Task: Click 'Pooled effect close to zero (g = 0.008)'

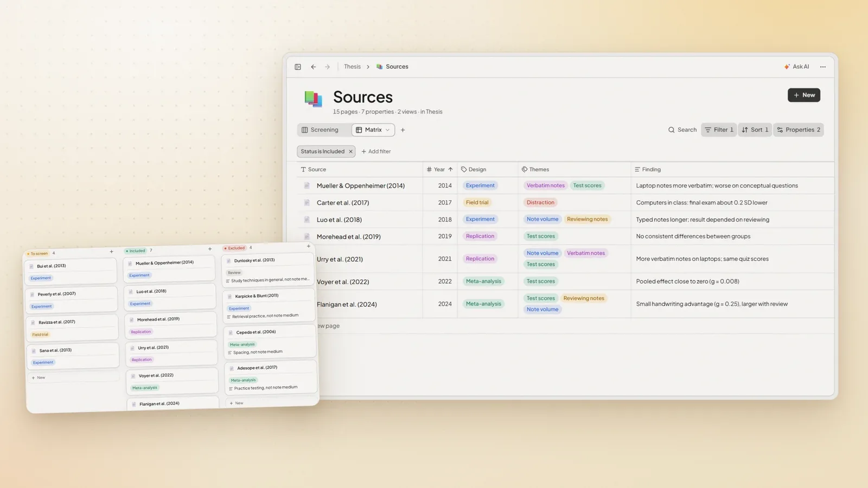Action: coord(687,281)
